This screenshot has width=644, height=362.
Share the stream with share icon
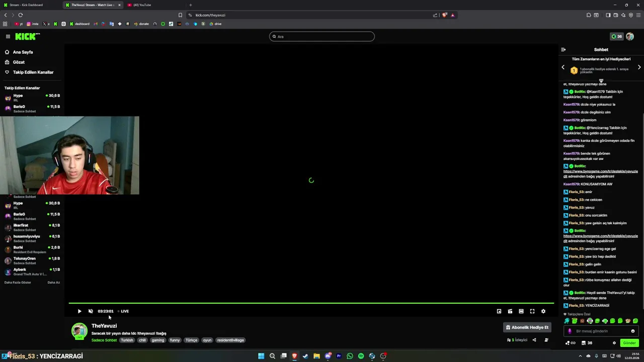point(534,340)
